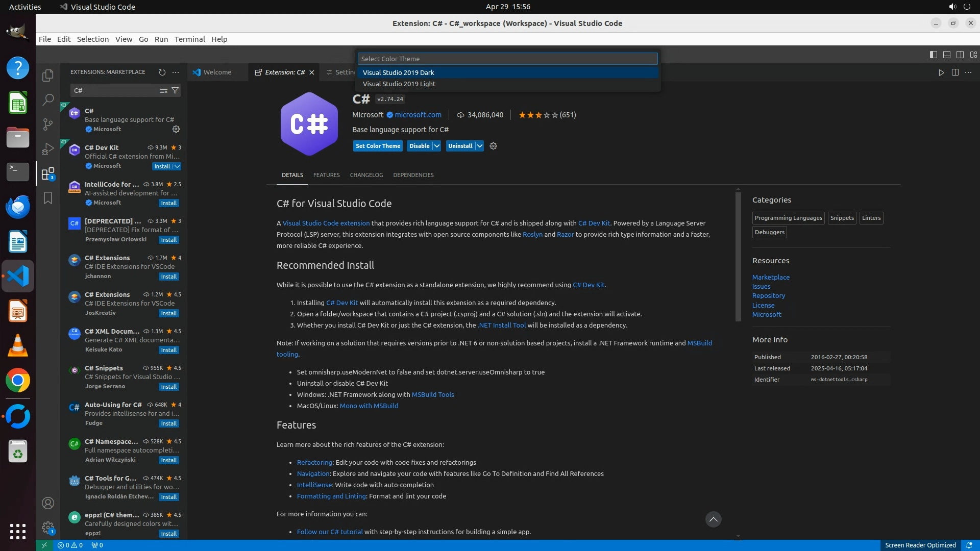Click the Set Color Theme button
Image resolution: width=980 pixels, height=551 pixels.
pyautogui.click(x=378, y=146)
